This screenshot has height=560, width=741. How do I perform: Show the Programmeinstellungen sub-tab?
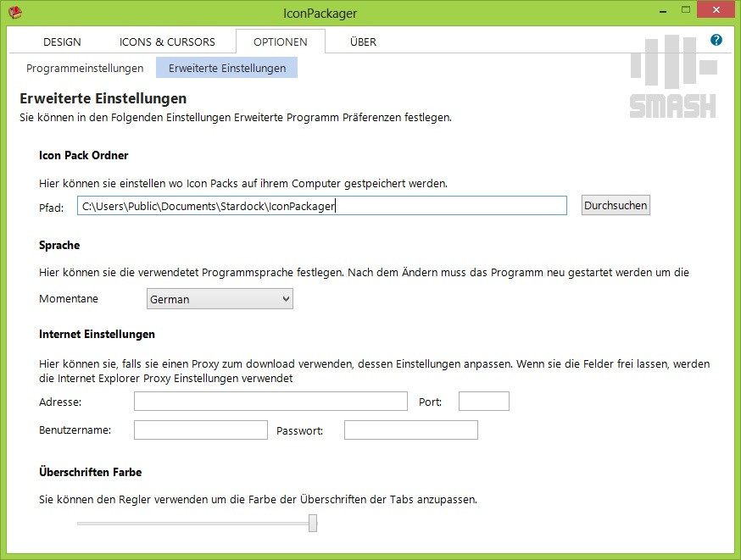pyautogui.click(x=85, y=68)
